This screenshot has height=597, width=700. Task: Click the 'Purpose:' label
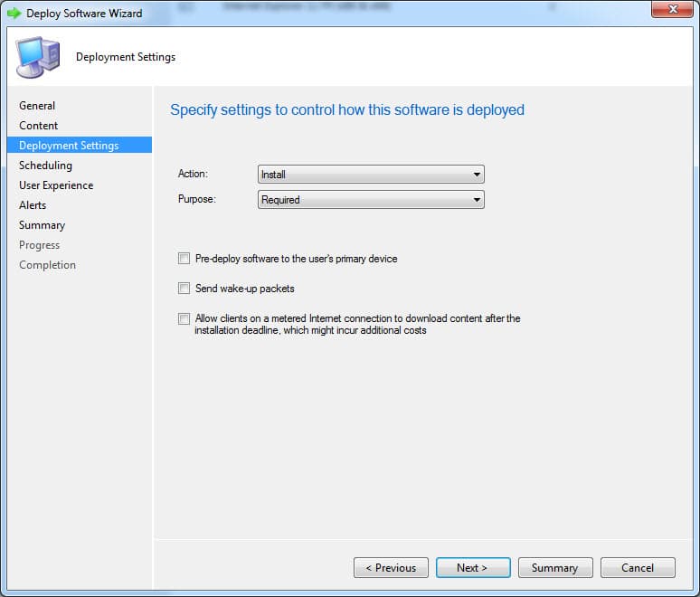coord(197,199)
